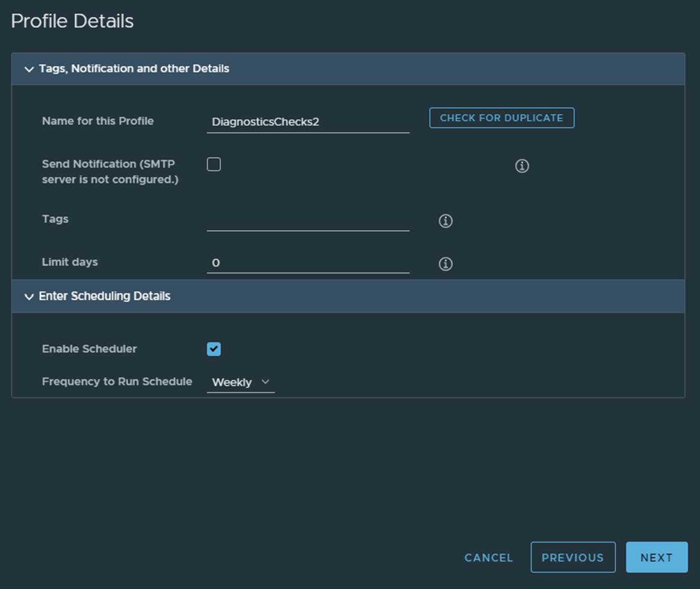Collapse section using Tags, Notification chevron icon
The height and width of the screenshot is (589, 700).
tap(29, 69)
